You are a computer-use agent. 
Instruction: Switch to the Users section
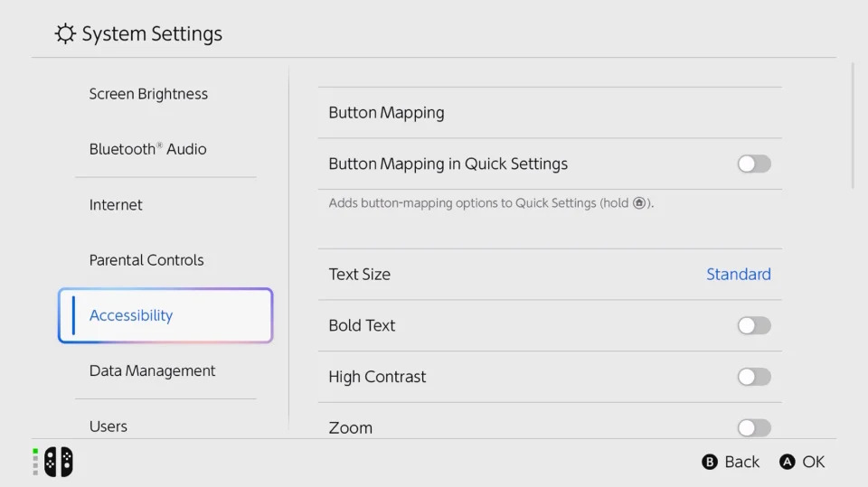click(108, 426)
